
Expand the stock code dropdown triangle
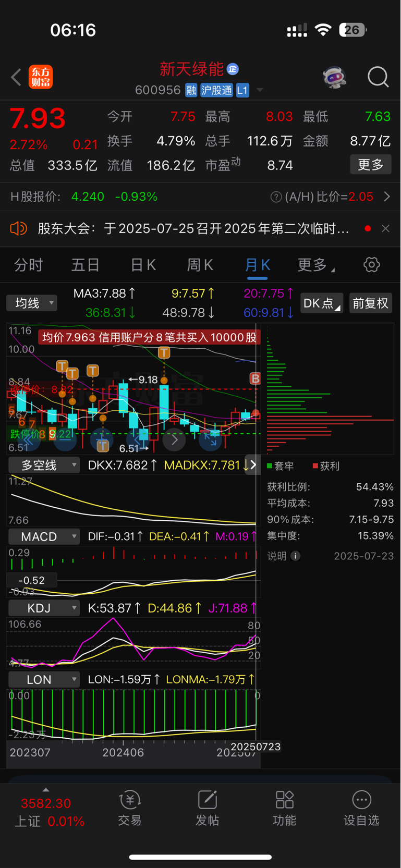tap(259, 90)
